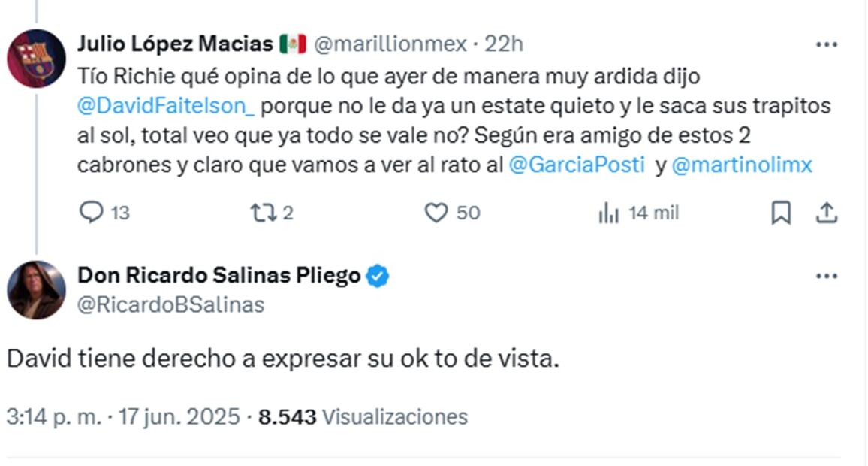Share the tweet via upload arrow icon
Screen dimensions: 868x466
click(x=826, y=213)
